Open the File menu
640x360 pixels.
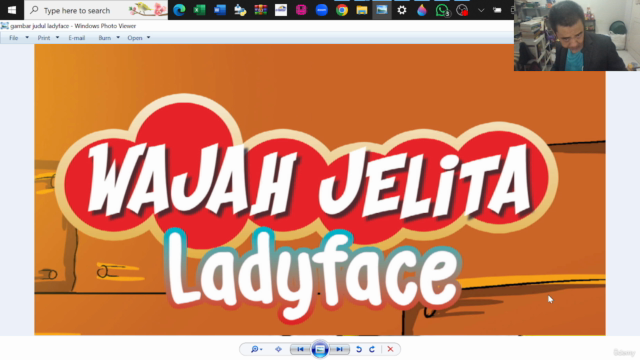(x=13, y=38)
